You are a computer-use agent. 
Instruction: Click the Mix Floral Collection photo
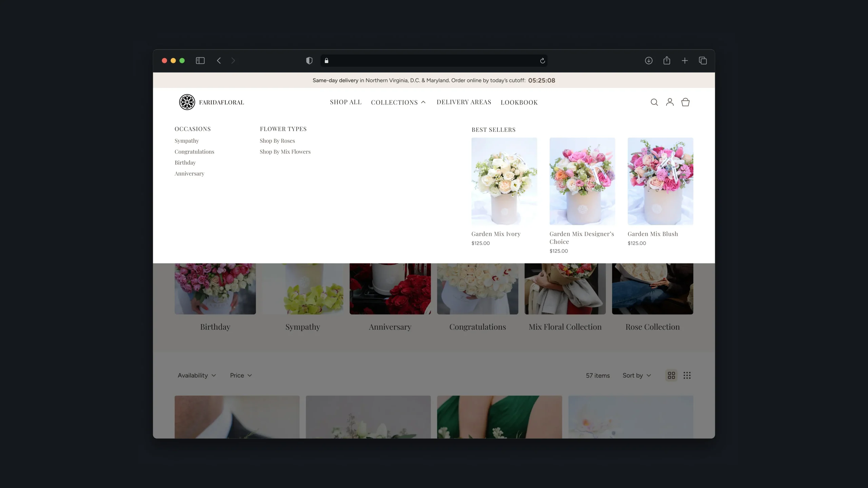(565, 289)
